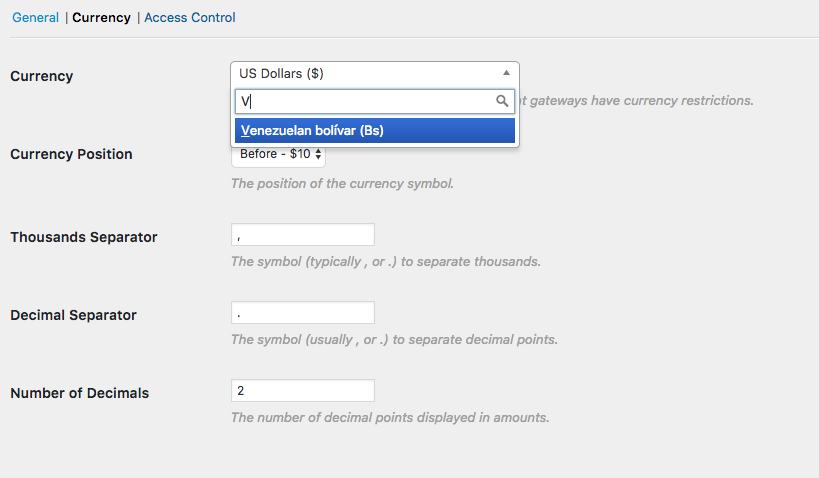
Task: Click the Currency Position label
Action: click(x=71, y=154)
